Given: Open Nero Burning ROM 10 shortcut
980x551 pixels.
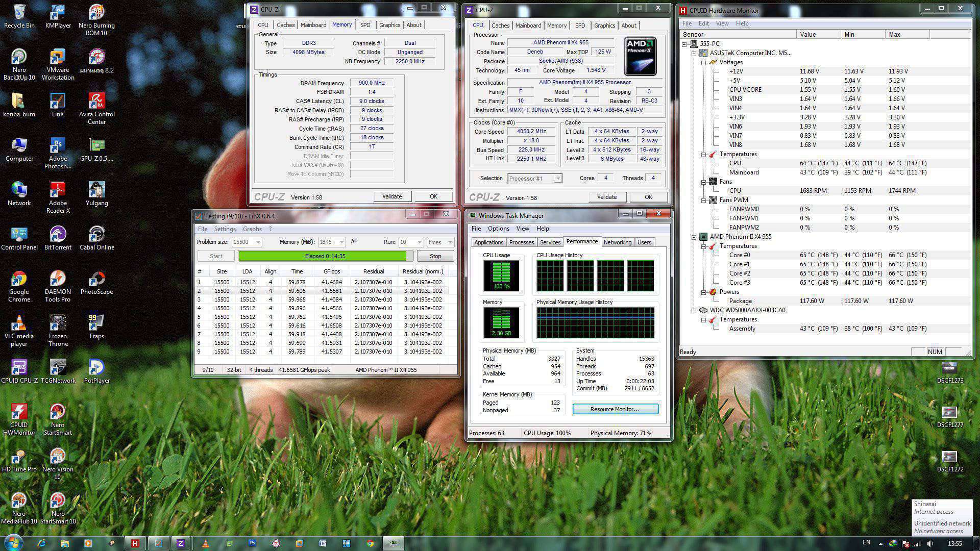Looking at the screenshot, I should [x=96, y=20].
